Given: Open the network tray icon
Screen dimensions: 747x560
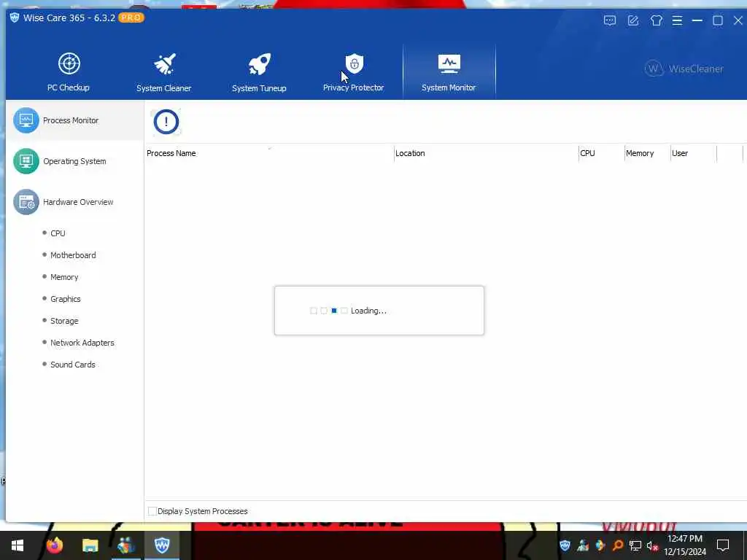Looking at the screenshot, I should (635, 545).
